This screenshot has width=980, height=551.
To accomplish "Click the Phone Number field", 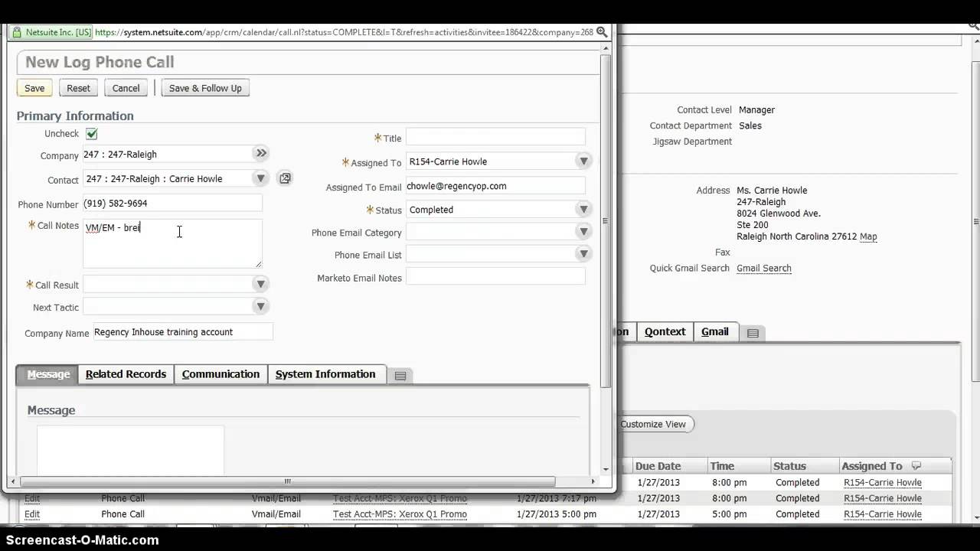I will (x=172, y=204).
